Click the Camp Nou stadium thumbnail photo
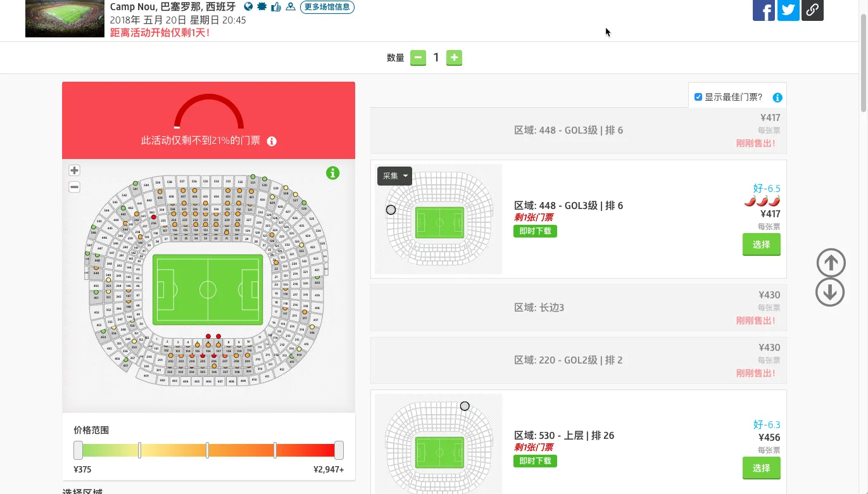This screenshot has height=494, width=868. tap(65, 18)
